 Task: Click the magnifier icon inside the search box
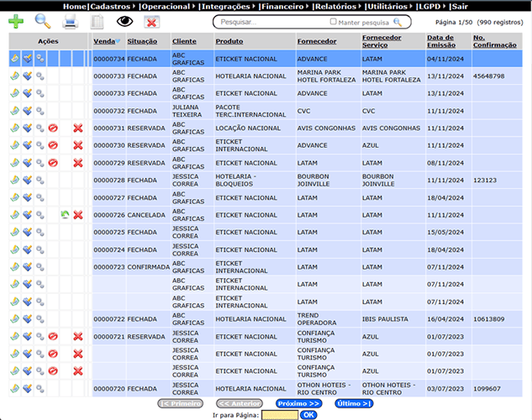[398, 22]
